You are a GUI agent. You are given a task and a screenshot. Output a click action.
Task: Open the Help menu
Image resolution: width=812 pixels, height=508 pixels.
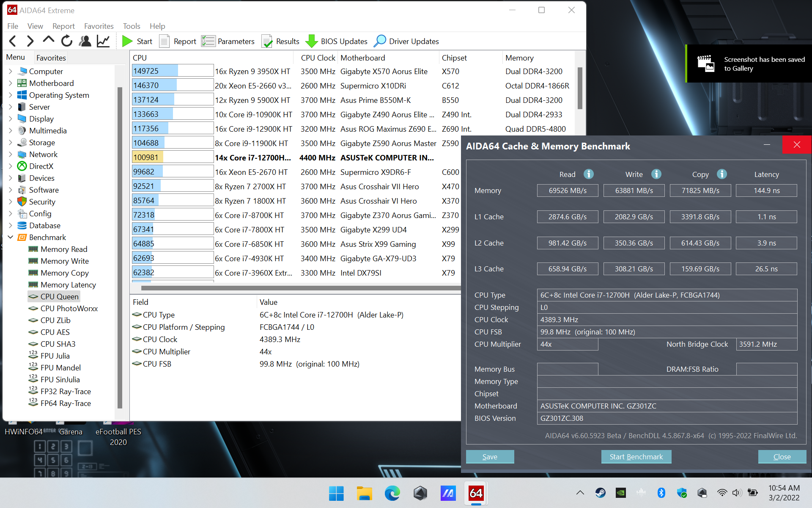157,26
